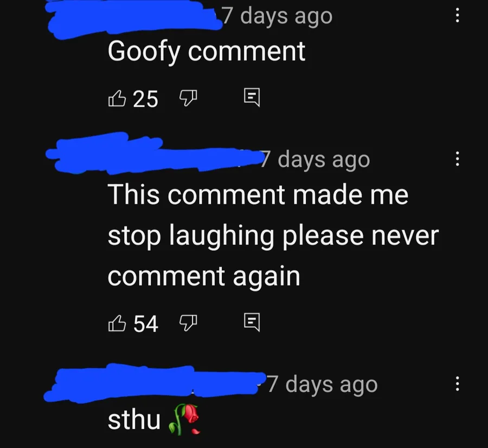Like the "stop laughing" comment

tap(117, 323)
